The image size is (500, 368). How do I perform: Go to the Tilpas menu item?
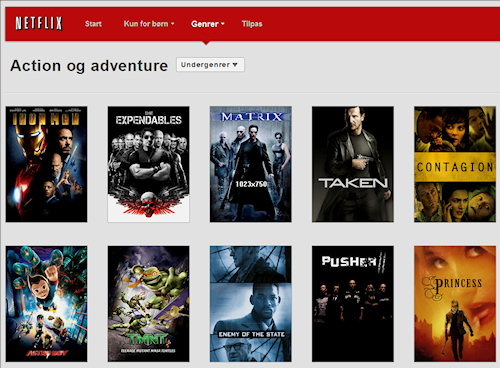(x=252, y=24)
